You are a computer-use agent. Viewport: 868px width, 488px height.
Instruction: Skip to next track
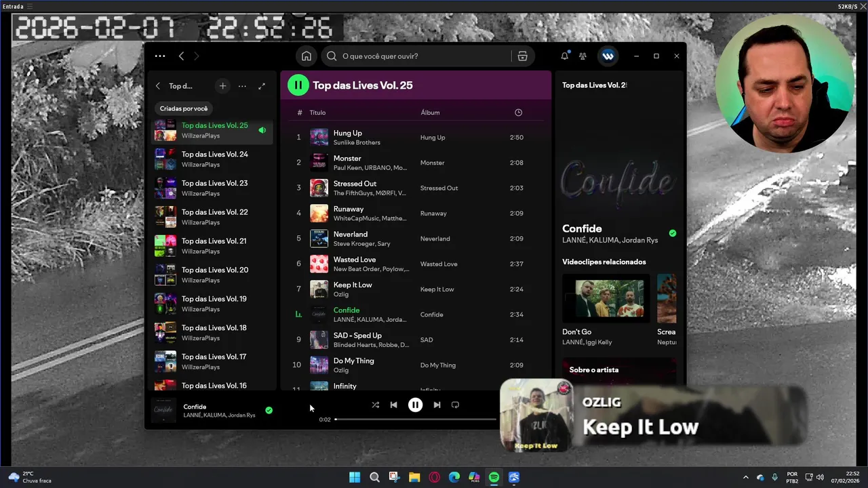click(x=437, y=405)
